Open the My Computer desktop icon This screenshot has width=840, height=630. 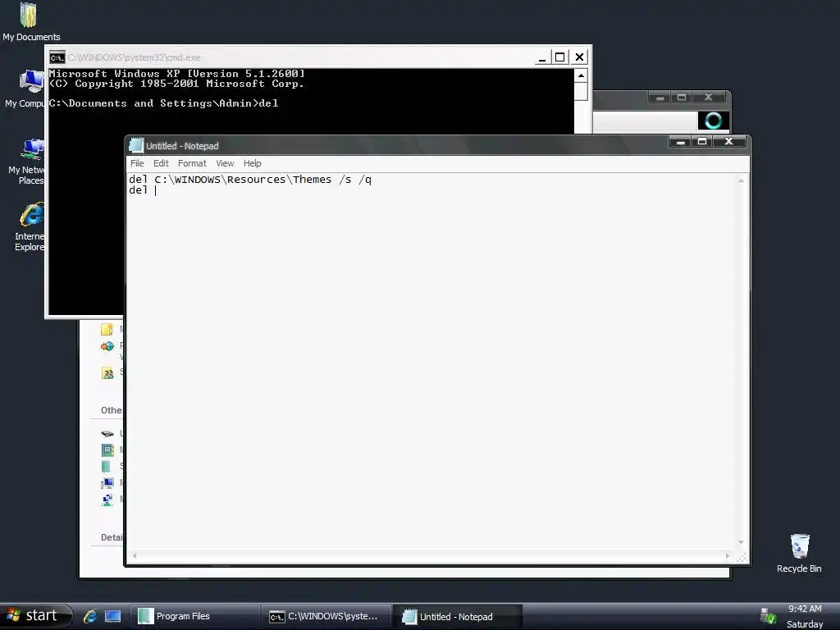tap(25, 89)
